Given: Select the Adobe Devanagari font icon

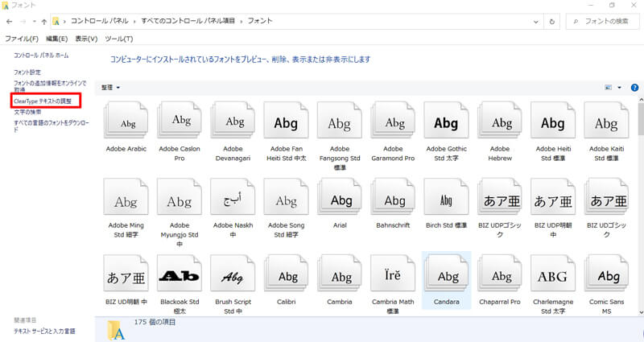Looking at the screenshot, I should (233, 120).
